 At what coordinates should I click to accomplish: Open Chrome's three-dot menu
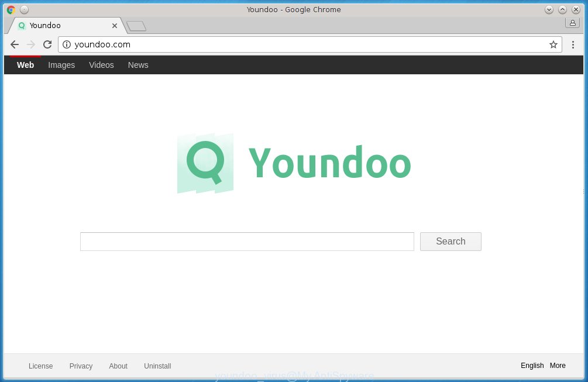(x=573, y=44)
